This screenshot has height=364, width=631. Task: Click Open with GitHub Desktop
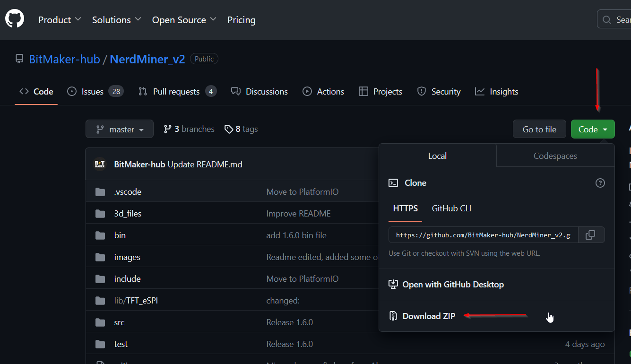click(446, 285)
